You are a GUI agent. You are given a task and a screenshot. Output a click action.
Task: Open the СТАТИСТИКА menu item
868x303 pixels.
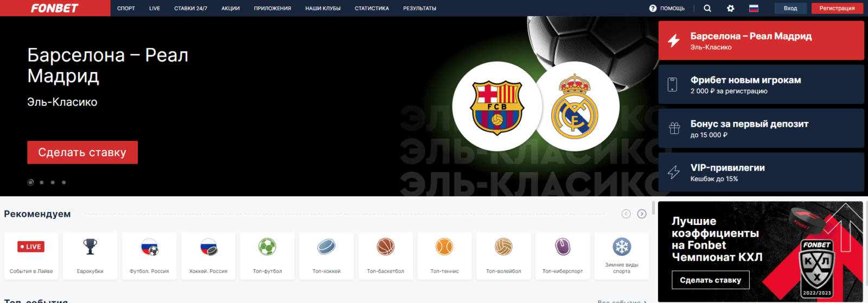[x=372, y=8]
